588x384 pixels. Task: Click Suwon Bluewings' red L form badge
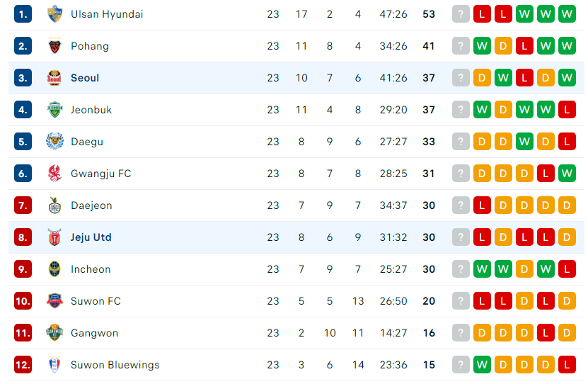(567, 365)
